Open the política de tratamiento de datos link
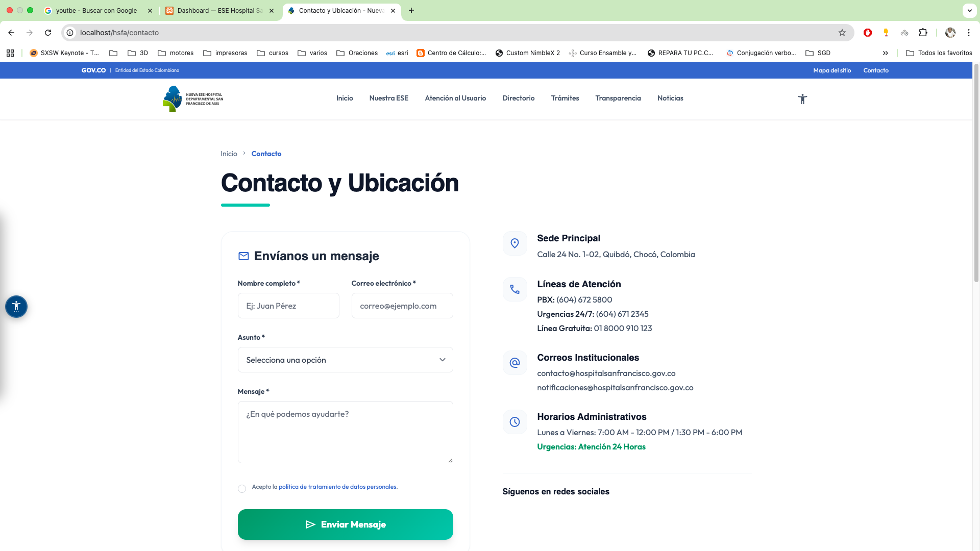 337,487
